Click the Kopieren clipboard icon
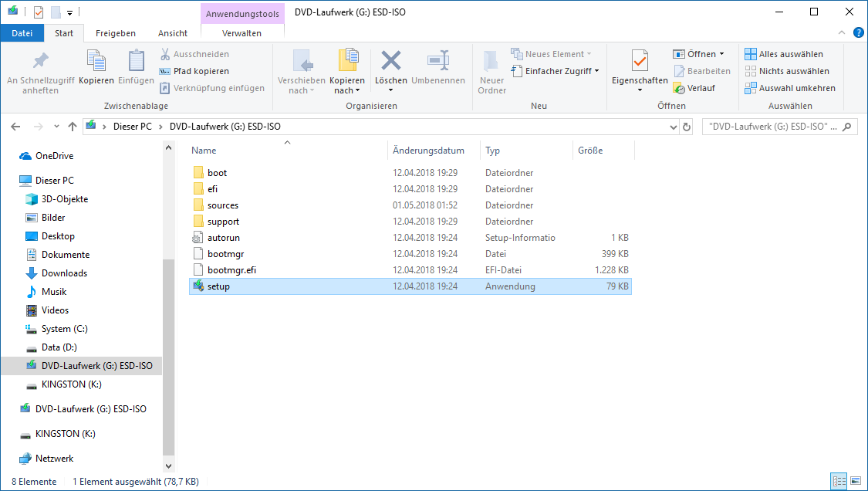 tap(96, 61)
